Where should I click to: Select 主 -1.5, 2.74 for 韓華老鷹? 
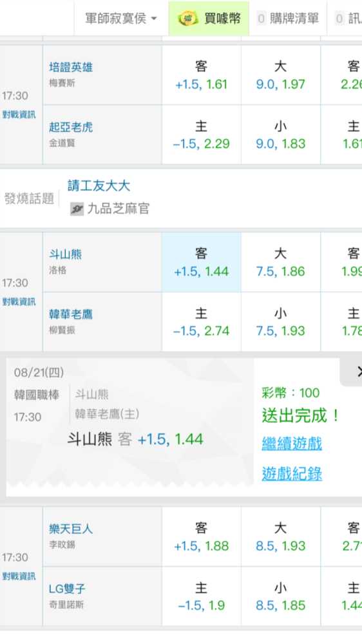coord(202,322)
